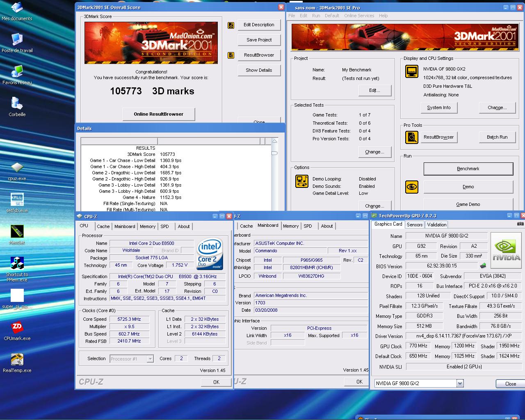Viewport: 525px width, 420px height.
Task: Click Show Details button
Action: click(259, 70)
